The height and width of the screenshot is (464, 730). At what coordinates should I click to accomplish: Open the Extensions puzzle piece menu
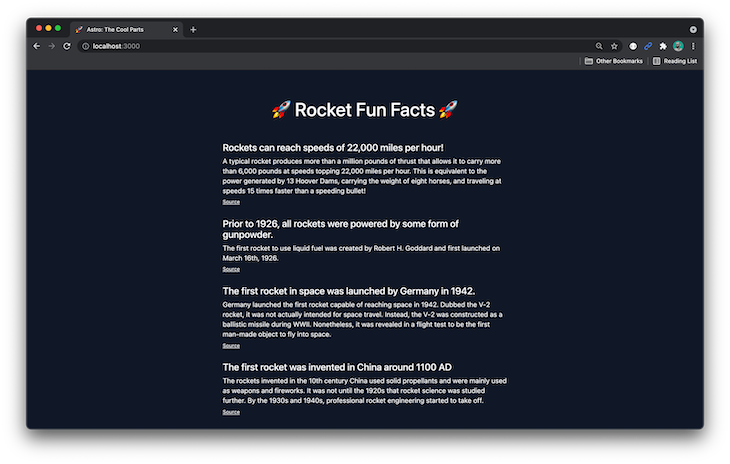point(663,46)
